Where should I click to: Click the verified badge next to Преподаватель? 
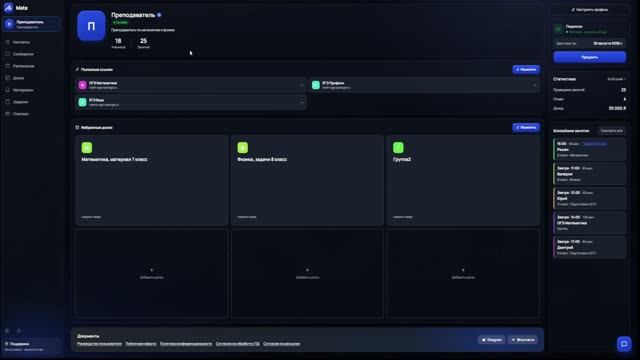tap(159, 15)
